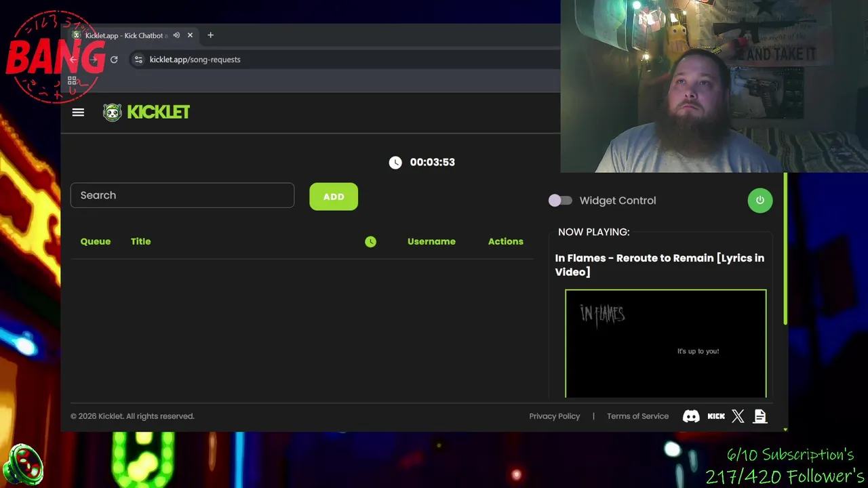
Task: Click the address bar URL kicklet.app/song-requests
Action: [195, 60]
